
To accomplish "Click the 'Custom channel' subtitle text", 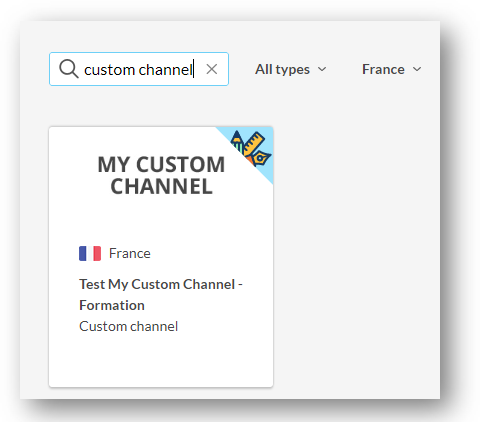I will pyautogui.click(x=129, y=326).
